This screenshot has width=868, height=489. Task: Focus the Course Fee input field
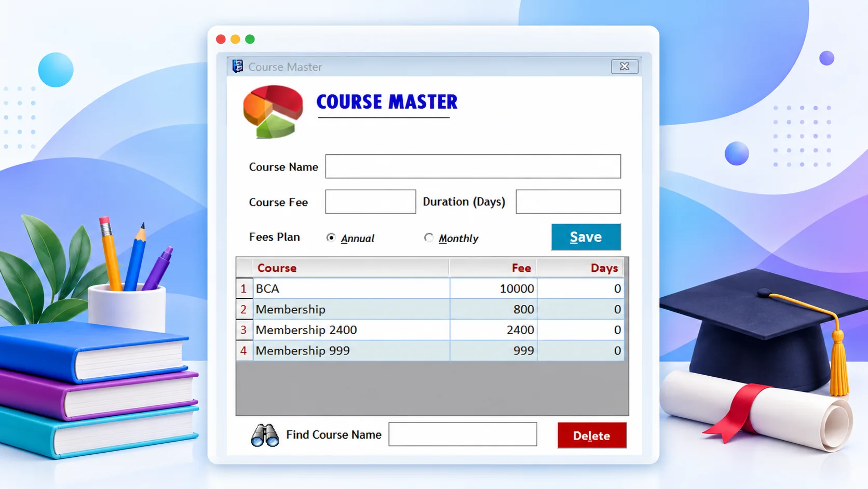pyautogui.click(x=371, y=202)
